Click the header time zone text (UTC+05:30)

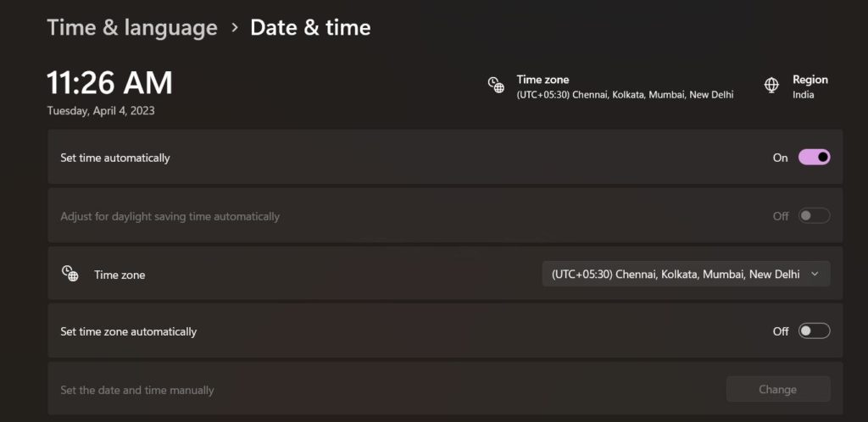click(625, 95)
